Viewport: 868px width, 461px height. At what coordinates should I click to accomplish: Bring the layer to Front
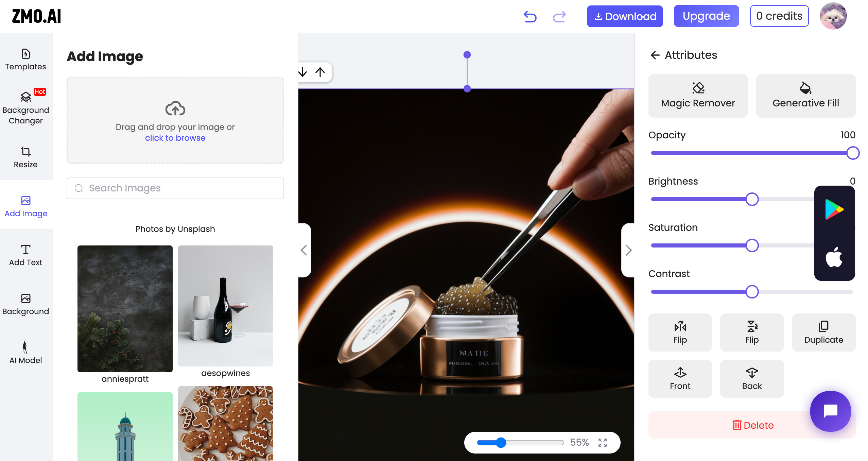pyautogui.click(x=680, y=379)
